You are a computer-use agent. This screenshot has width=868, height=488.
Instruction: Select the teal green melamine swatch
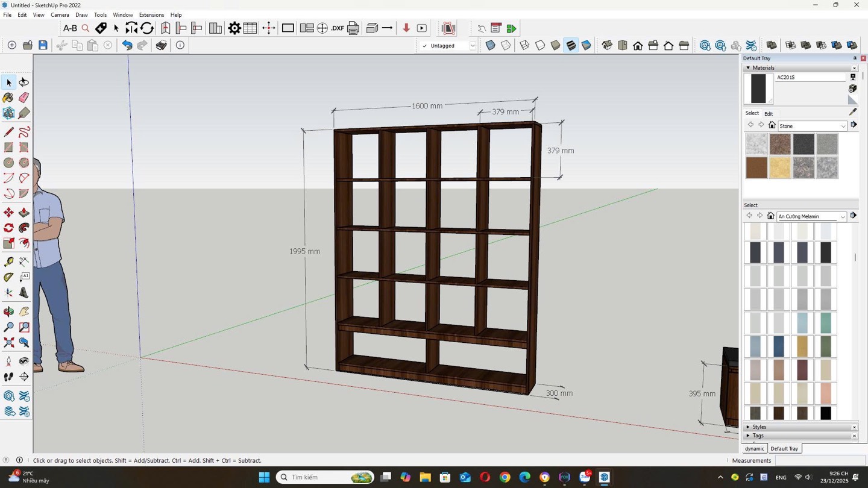click(x=826, y=323)
